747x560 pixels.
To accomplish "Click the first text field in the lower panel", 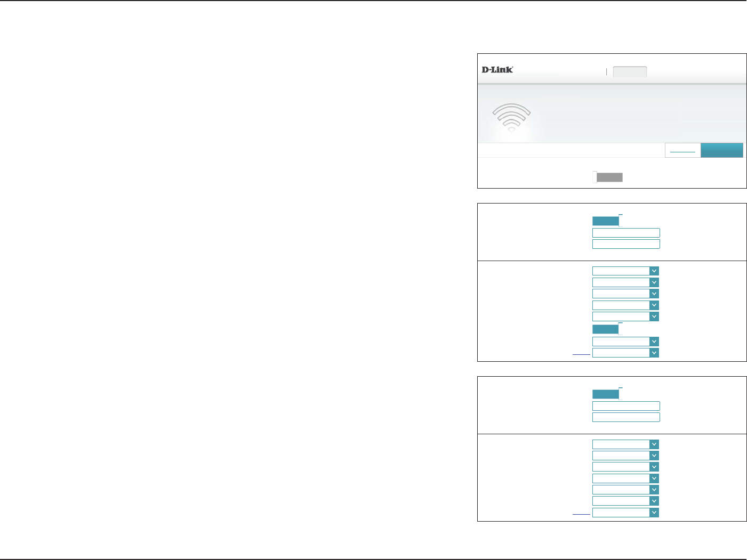I will [625, 406].
